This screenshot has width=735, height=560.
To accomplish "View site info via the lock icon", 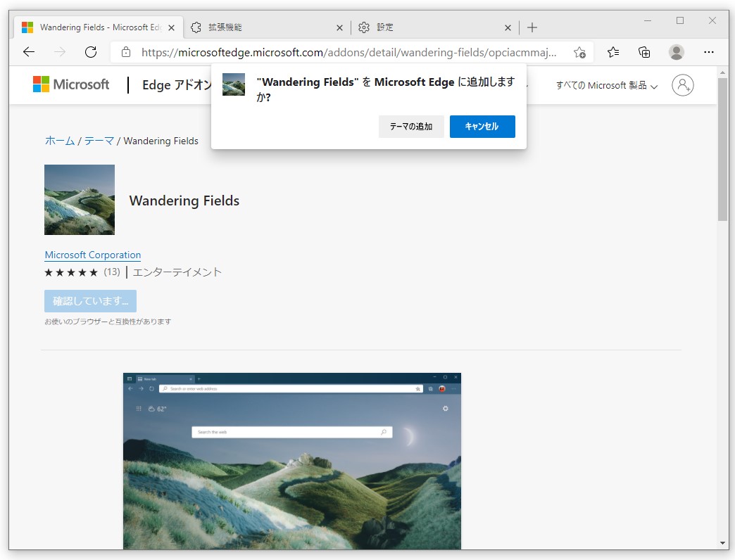I will tap(125, 52).
